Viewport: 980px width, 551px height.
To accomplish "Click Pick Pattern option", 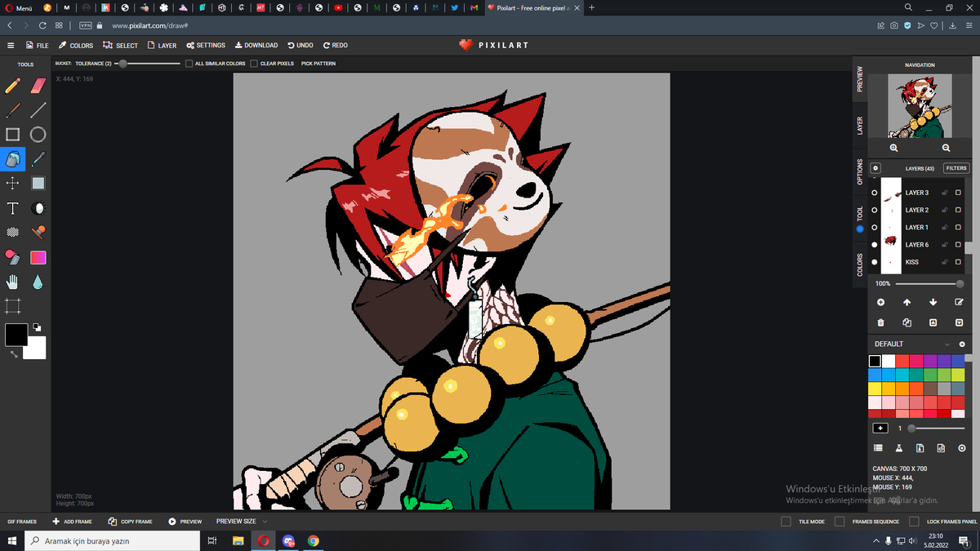I will coord(318,64).
